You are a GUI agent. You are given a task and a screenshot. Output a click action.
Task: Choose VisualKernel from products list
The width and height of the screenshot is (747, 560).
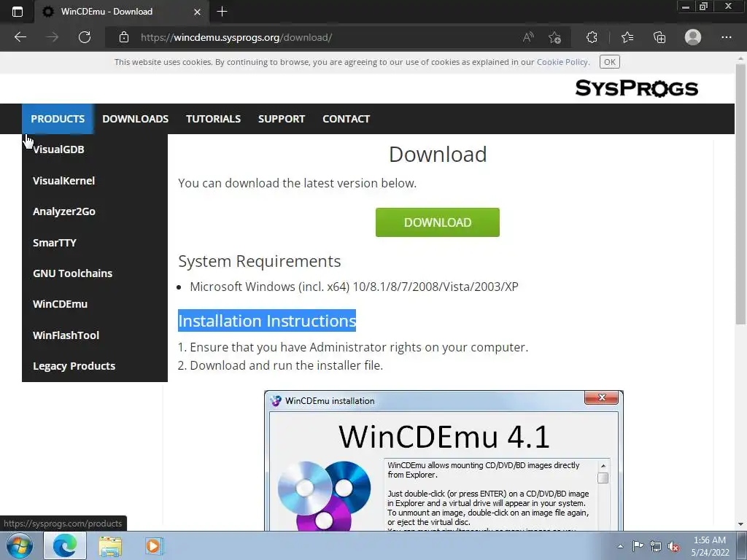[95, 181]
